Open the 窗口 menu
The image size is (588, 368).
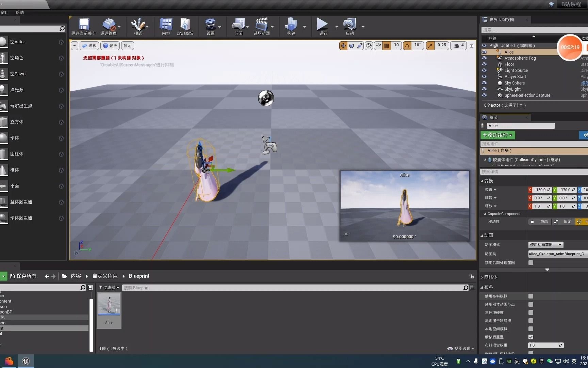click(5, 13)
